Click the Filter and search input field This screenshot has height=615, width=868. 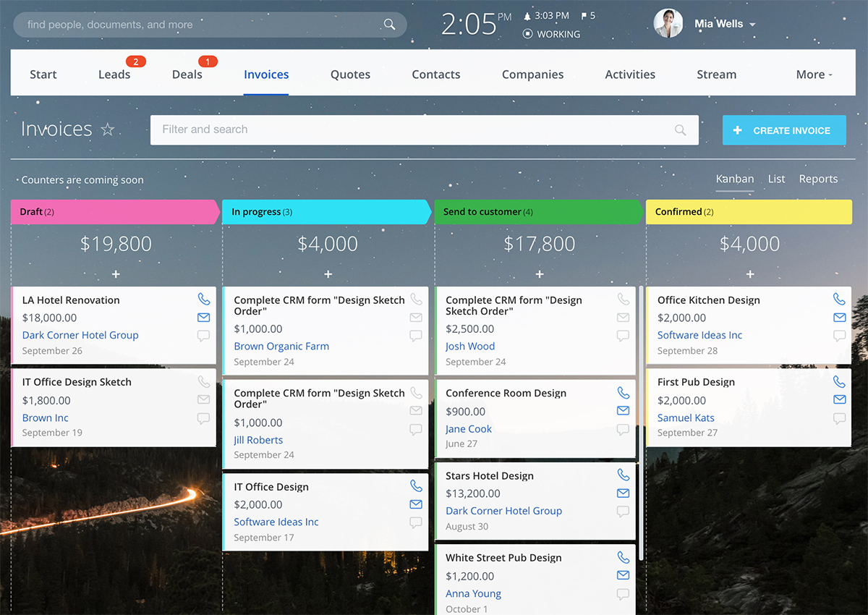tap(412, 130)
